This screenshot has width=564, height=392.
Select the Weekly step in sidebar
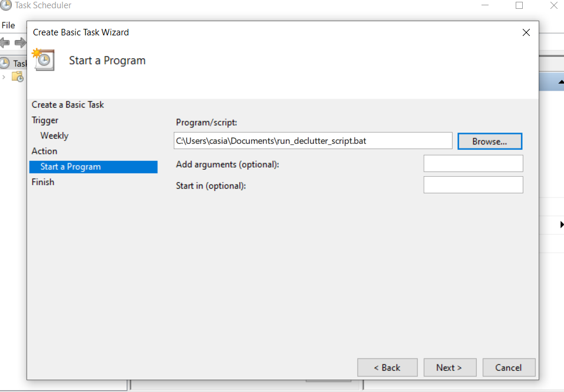[54, 136]
